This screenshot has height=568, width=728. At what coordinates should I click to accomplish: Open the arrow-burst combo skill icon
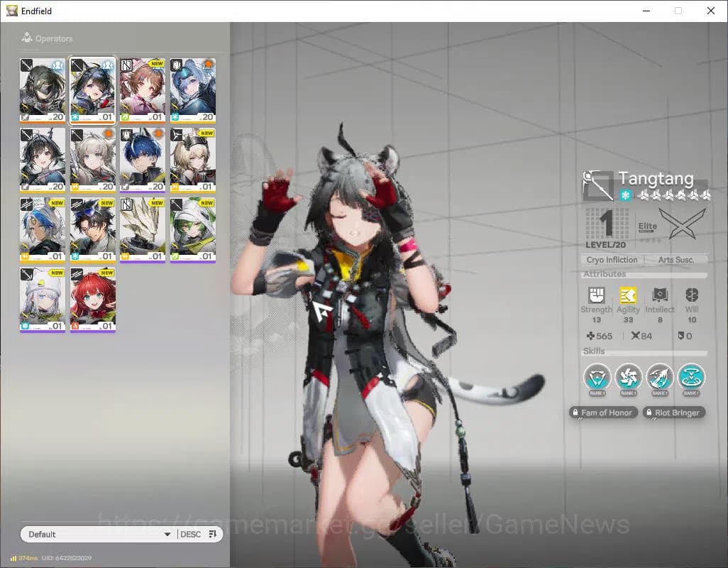[660, 376]
